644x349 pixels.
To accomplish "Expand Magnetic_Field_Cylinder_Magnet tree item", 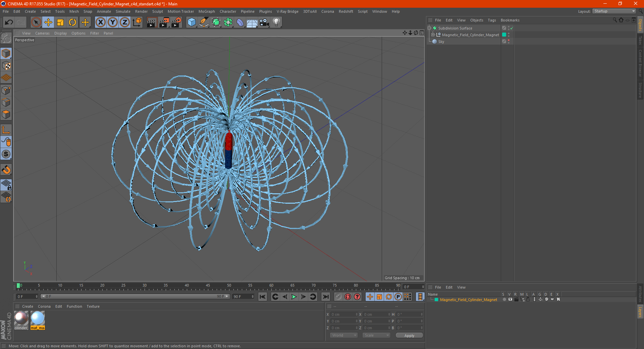I will 433,35.
